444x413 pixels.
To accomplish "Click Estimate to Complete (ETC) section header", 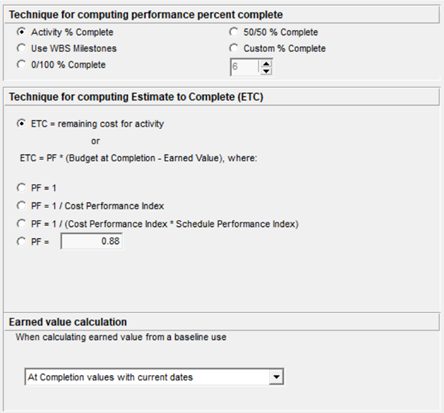I will tap(136, 97).
